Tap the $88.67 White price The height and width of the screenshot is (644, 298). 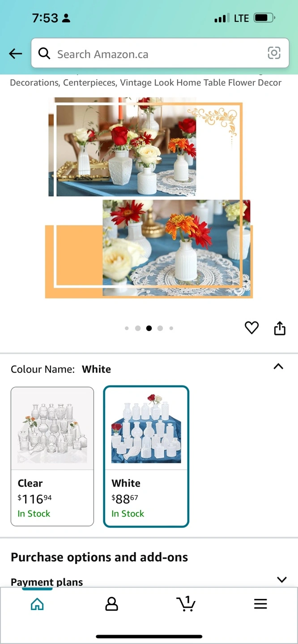pos(125,499)
